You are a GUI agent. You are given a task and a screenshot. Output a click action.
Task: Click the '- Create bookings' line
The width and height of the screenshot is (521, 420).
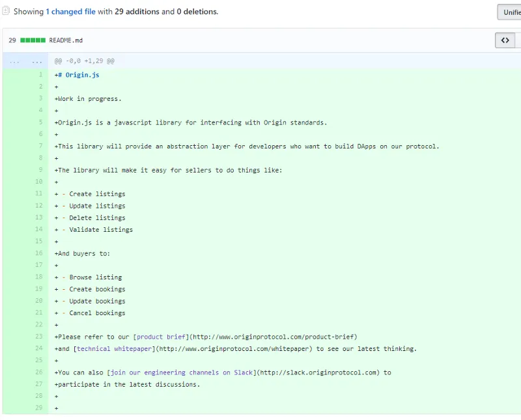pos(90,289)
